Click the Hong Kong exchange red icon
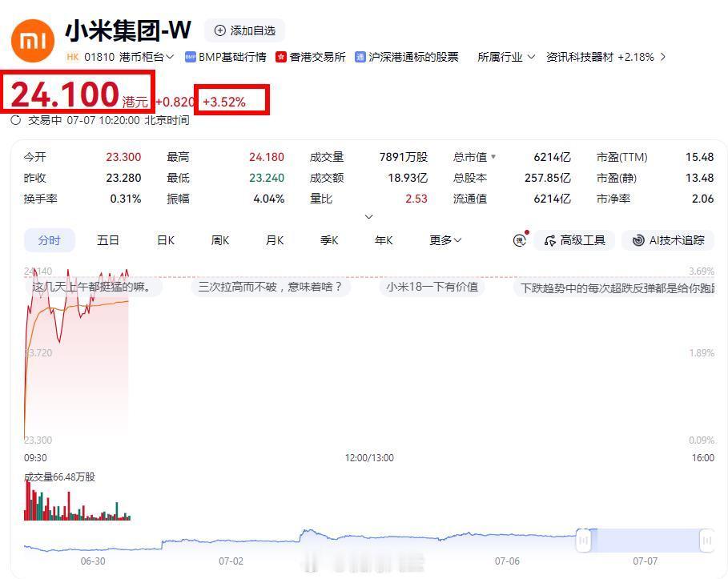 (x=281, y=57)
